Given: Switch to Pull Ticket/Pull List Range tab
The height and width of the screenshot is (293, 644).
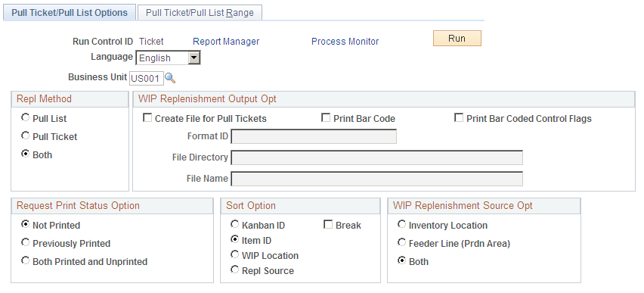Looking at the screenshot, I should 200,13.
